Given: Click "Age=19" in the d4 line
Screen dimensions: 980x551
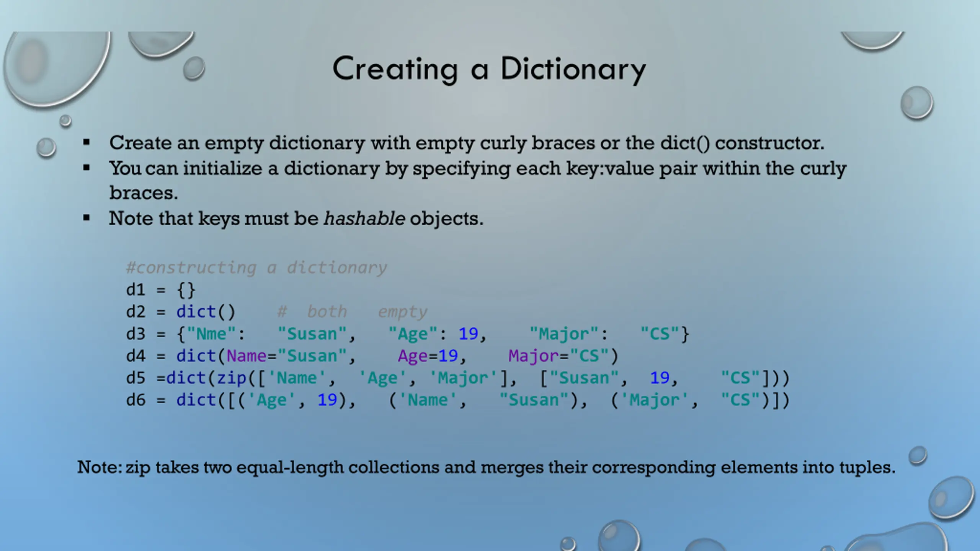Looking at the screenshot, I should (x=428, y=356).
